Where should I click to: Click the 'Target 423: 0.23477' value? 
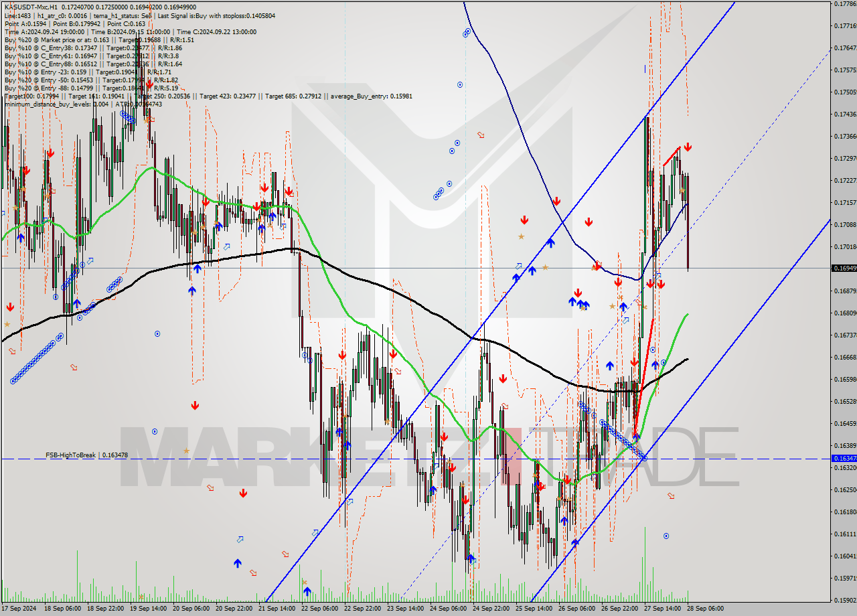click(x=227, y=96)
